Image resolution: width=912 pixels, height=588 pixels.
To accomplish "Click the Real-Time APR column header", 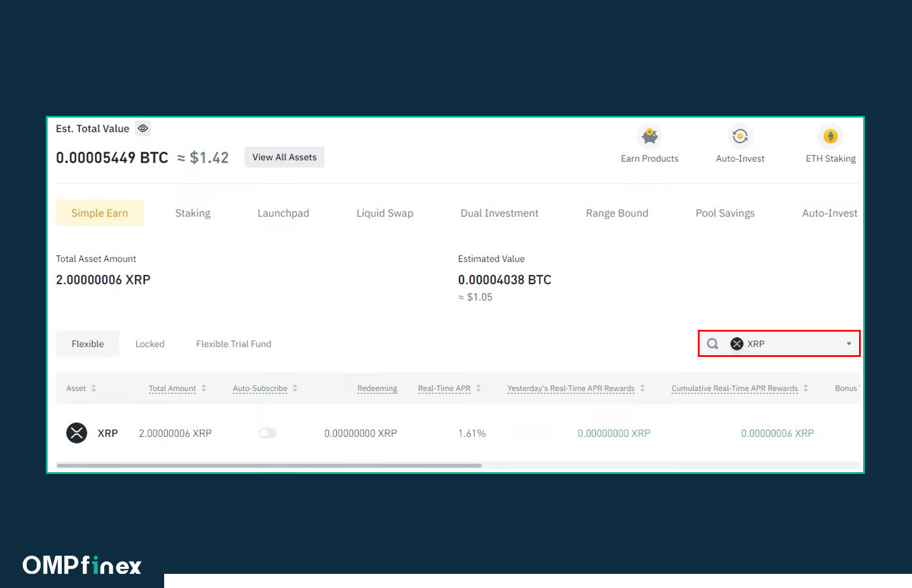I will [x=444, y=389].
